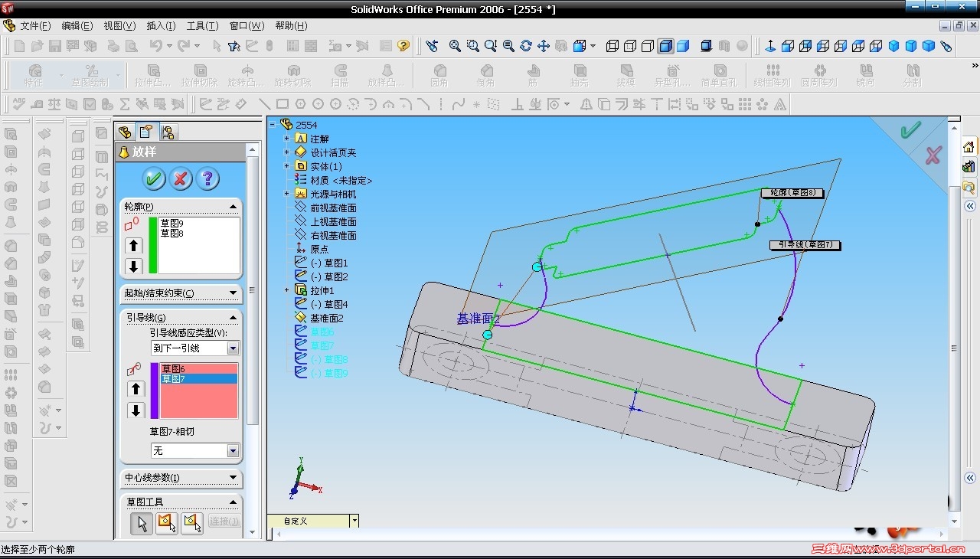Move guide curve down in the 引导线 list
The image size is (980, 559).
pyautogui.click(x=136, y=410)
